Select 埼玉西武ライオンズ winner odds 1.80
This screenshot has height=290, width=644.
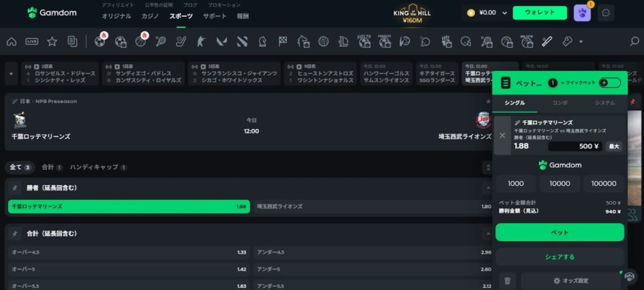pos(374,206)
